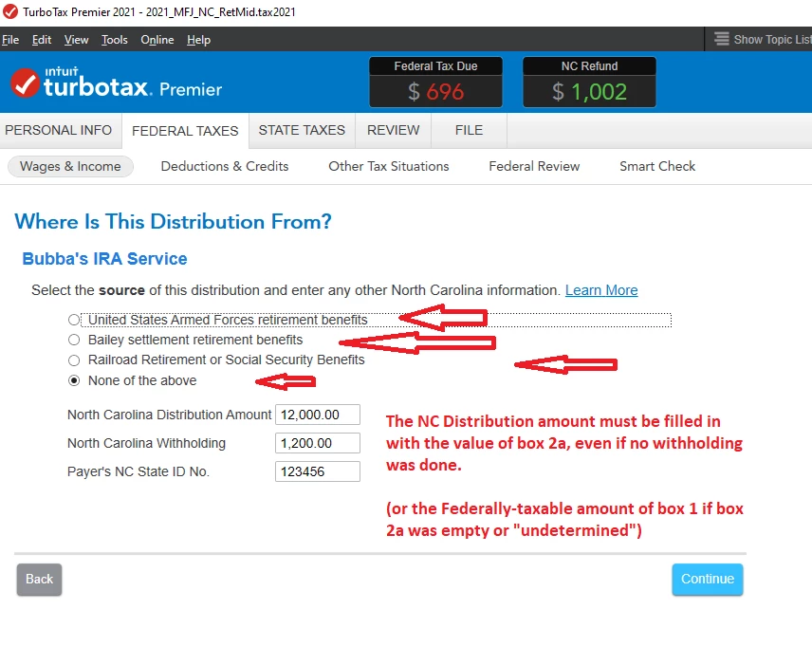Select None of the above option
Viewport: 812px width, 646px height.
coord(74,380)
